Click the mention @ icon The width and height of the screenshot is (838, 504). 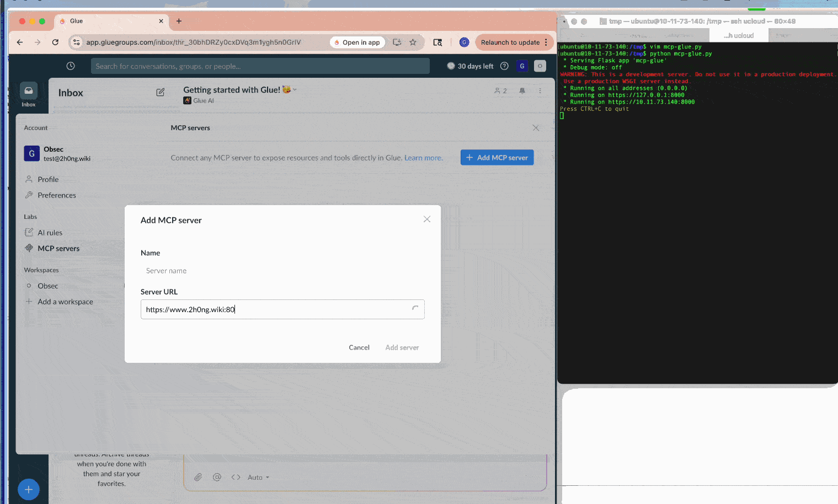click(217, 478)
